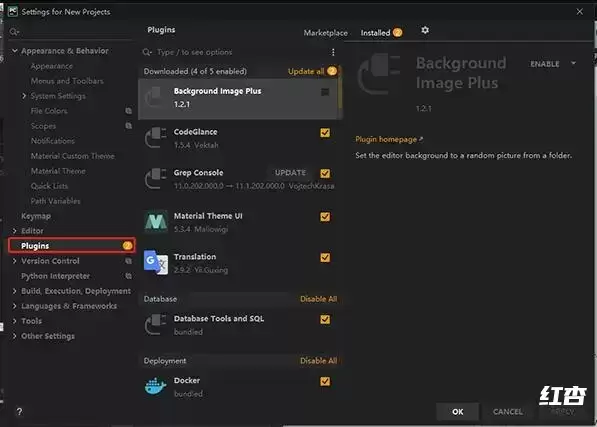
Task: Click the Grep Console plugin icon
Action: coord(155,179)
